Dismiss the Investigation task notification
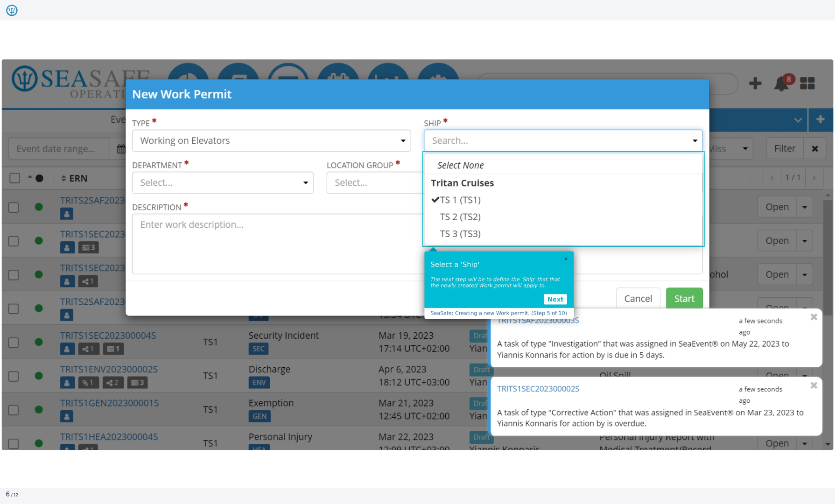 (814, 317)
